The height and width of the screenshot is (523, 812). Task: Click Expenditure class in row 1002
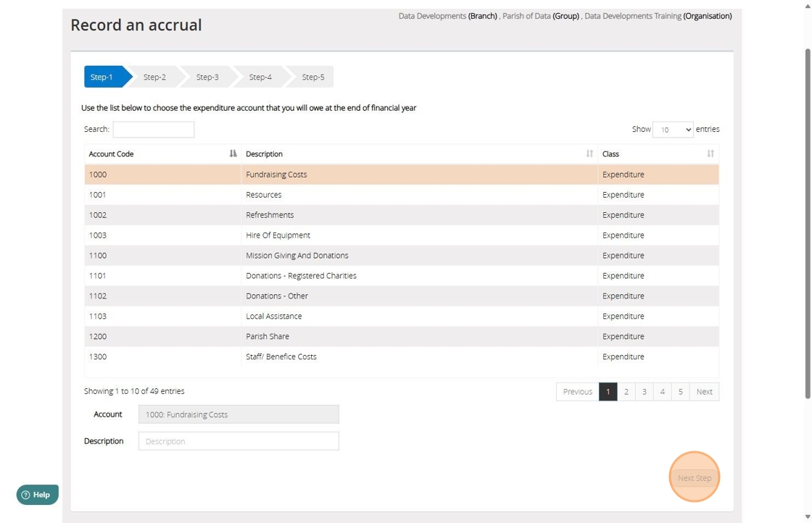(623, 214)
